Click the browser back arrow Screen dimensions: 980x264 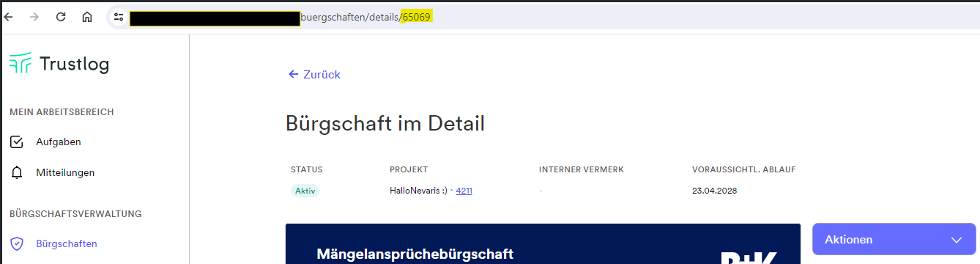8,17
